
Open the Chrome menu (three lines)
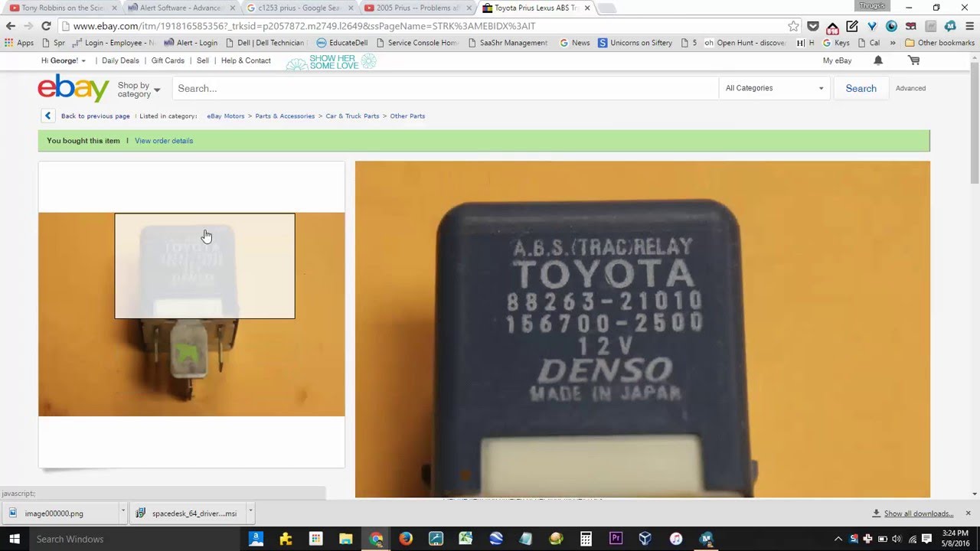point(970,26)
